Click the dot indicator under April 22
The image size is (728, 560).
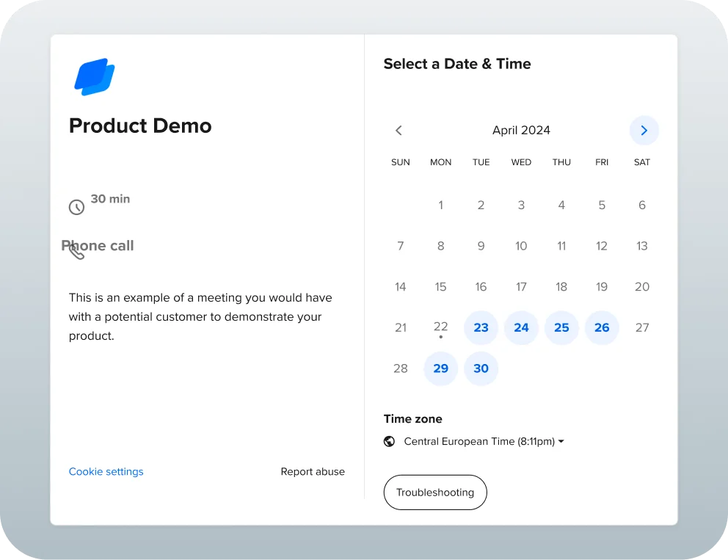[x=440, y=338]
